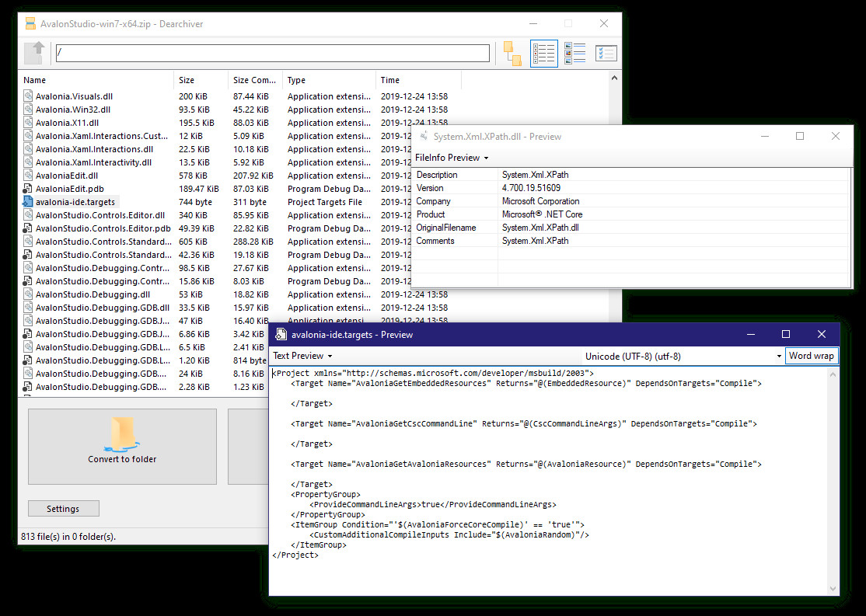Click the Settings button

(x=64, y=509)
